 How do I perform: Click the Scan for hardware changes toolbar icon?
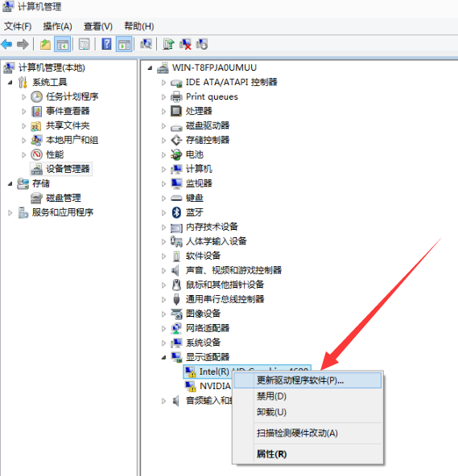[x=146, y=44]
